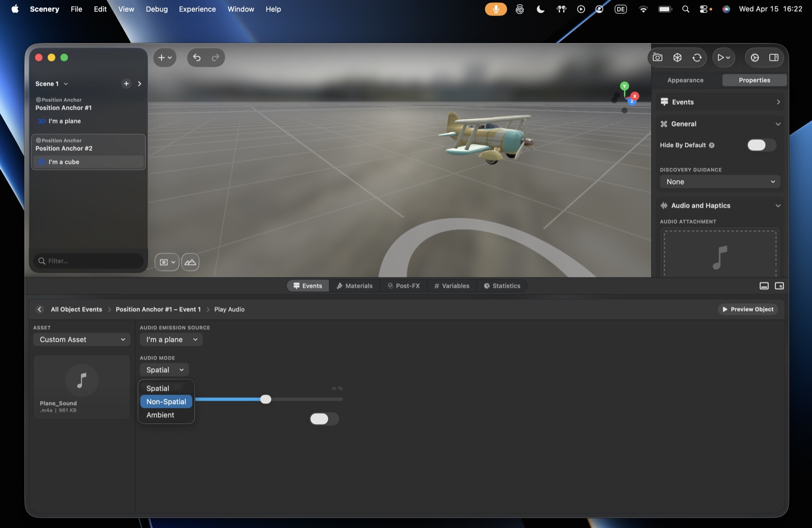The width and height of the screenshot is (812, 528).
Task: Undo the last action
Action: click(x=197, y=58)
